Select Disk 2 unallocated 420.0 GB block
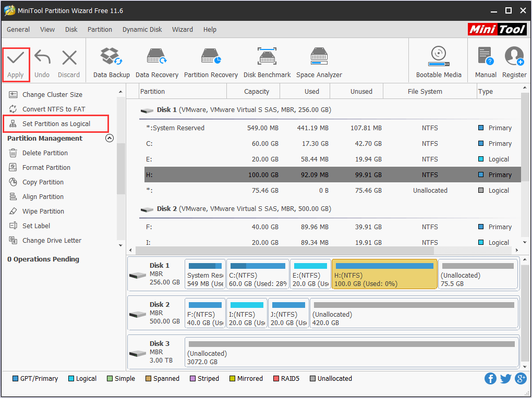Image resolution: width=532 pixels, height=398 pixels. point(414,313)
